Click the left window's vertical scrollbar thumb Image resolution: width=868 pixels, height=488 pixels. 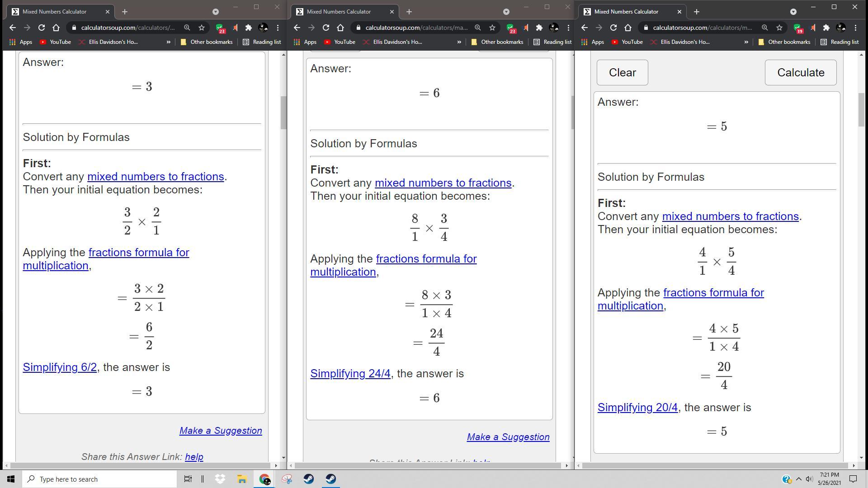click(283, 112)
